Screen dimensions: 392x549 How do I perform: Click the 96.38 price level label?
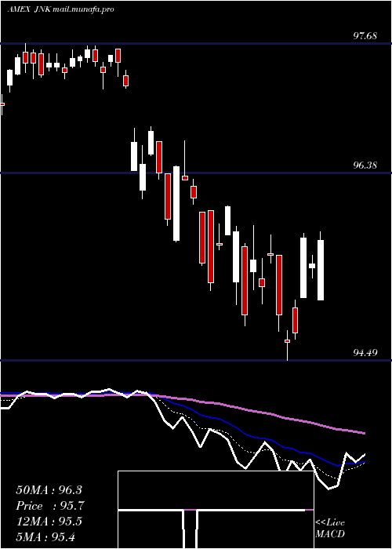click(x=365, y=165)
